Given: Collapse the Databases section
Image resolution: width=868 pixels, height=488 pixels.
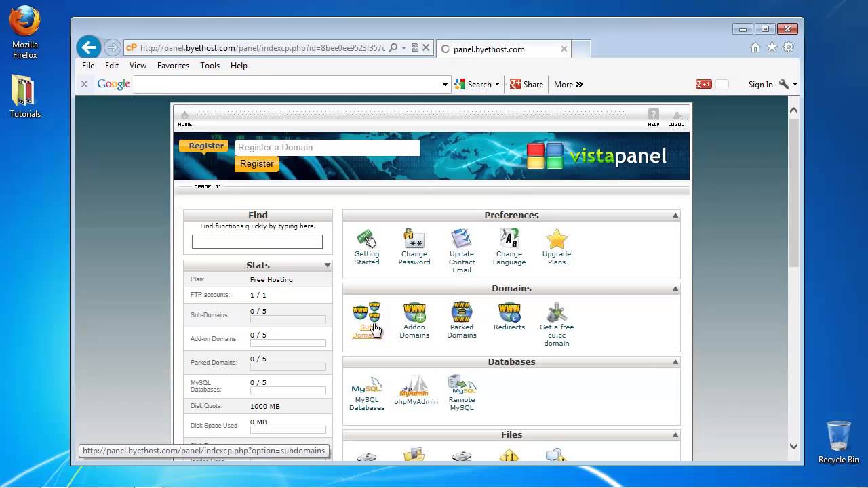Looking at the screenshot, I should point(675,362).
